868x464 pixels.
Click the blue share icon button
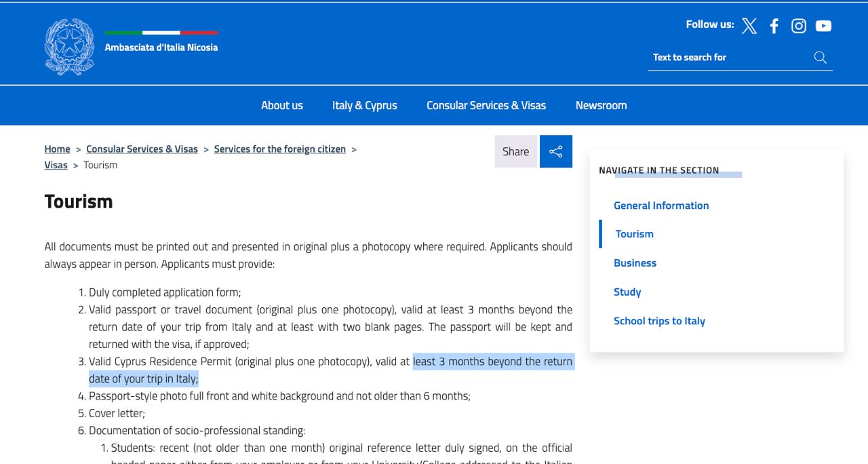(555, 151)
